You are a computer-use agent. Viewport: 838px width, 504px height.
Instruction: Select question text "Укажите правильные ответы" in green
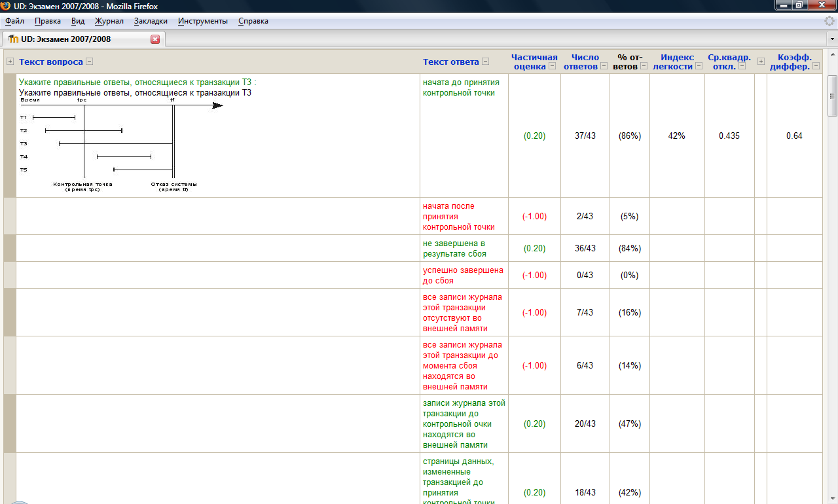point(137,82)
